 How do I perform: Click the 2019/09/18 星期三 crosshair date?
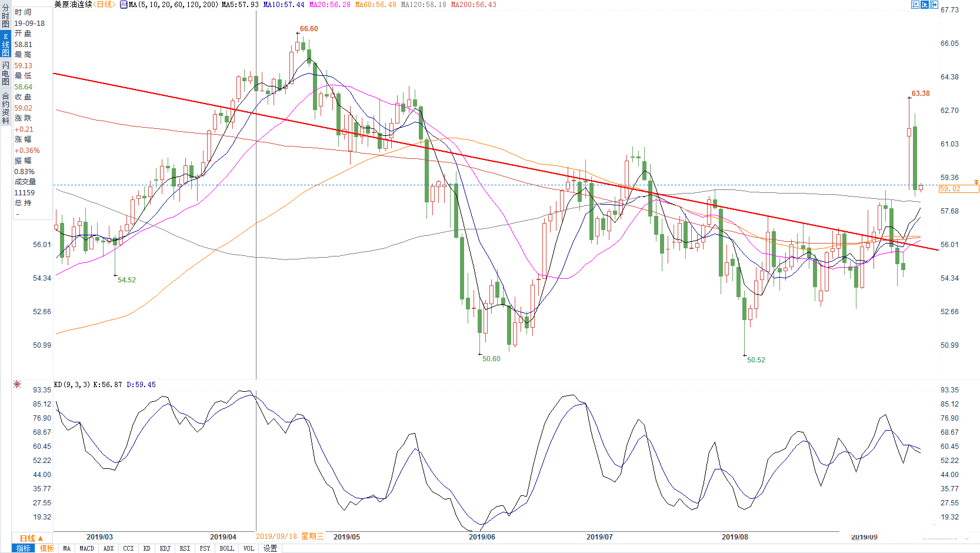(x=289, y=537)
